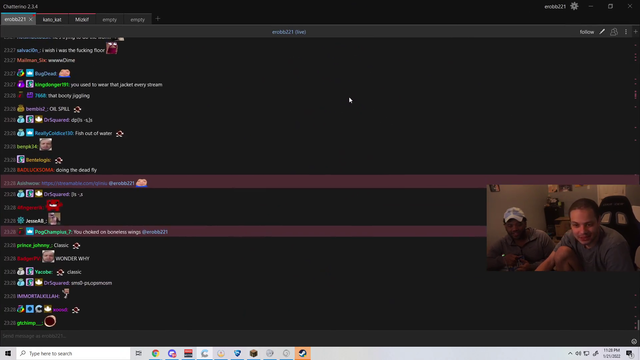
Task: Open Steam from the taskbar
Action: [302, 353]
